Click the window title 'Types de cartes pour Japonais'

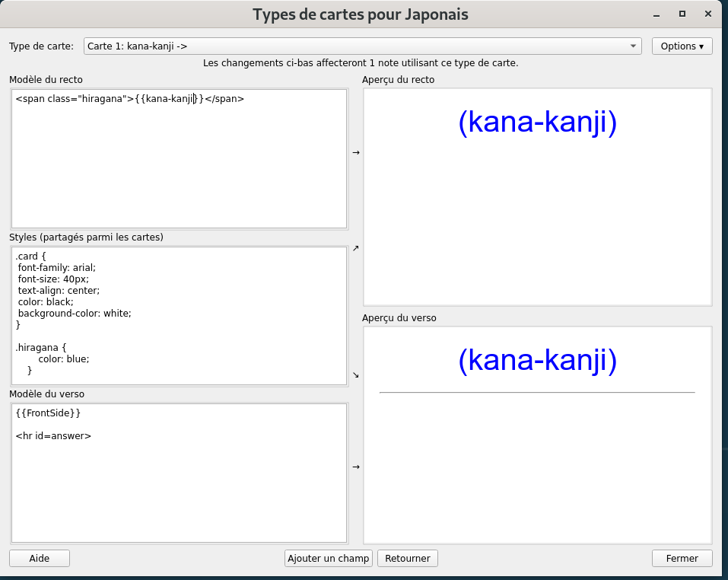(360, 14)
